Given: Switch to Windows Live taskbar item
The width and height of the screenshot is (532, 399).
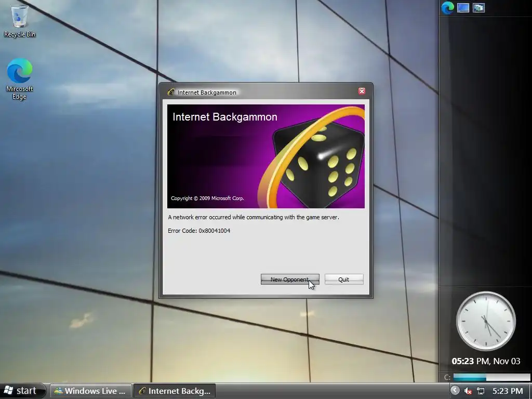Looking at the screenshot, I should 90,391.
